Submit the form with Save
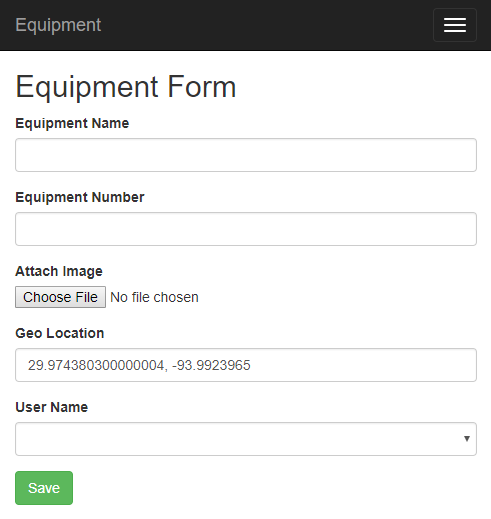 coord(44,488)
